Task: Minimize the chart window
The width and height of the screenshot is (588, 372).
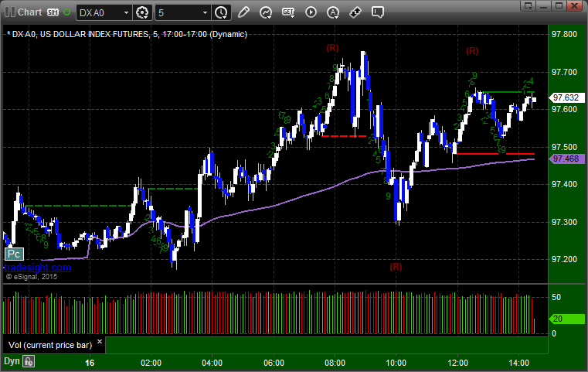Action: 544,5
